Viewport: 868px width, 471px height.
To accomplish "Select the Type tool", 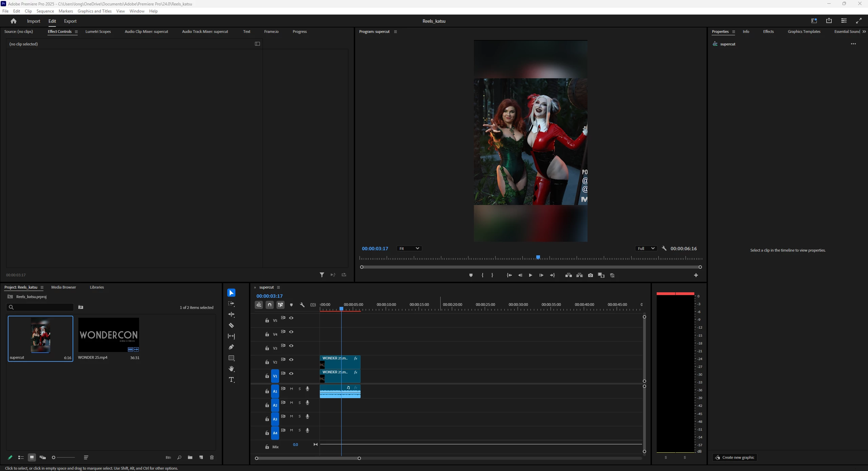I will coord(231,379).
